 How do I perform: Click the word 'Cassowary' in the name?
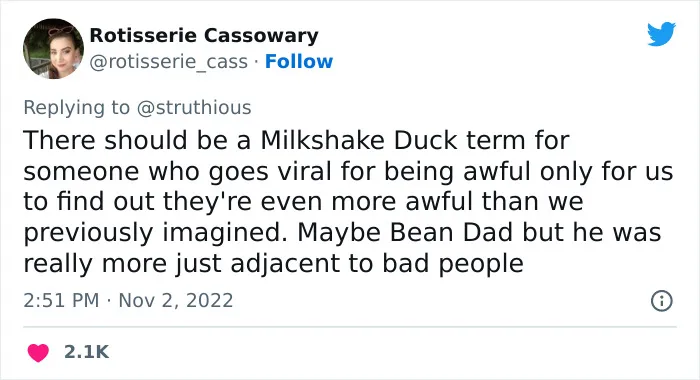point(261,36)
